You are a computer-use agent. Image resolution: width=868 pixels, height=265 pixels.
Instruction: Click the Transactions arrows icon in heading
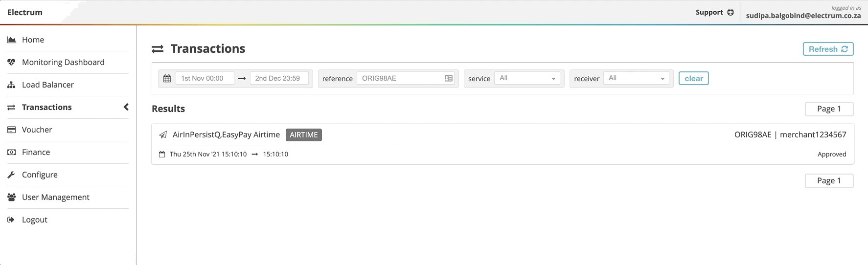pyautogui.click(x=158, y=49)
